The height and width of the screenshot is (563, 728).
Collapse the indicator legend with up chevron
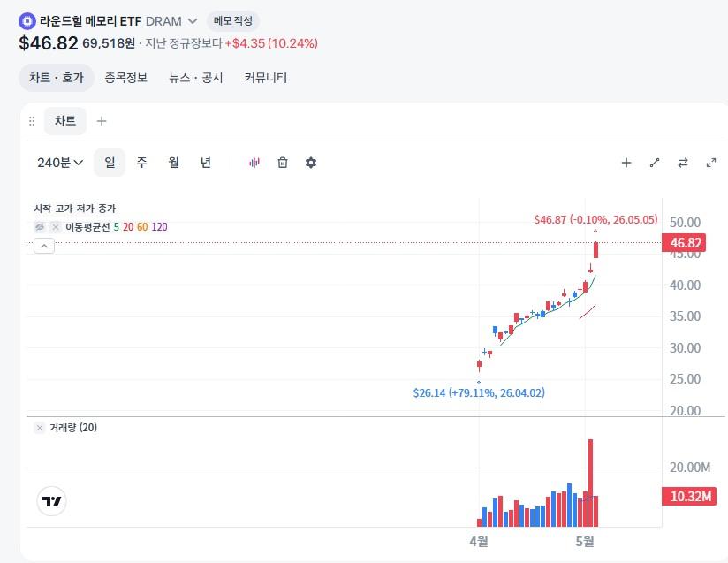(44, 246)
